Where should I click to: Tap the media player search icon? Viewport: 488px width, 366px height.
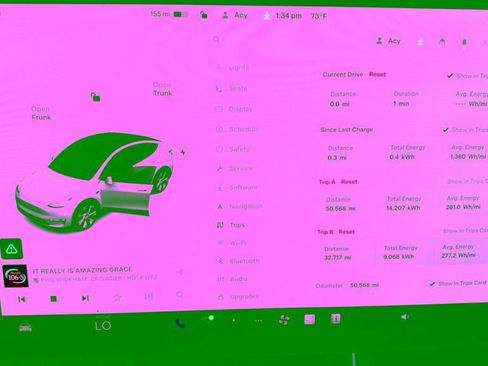(180, 295)
